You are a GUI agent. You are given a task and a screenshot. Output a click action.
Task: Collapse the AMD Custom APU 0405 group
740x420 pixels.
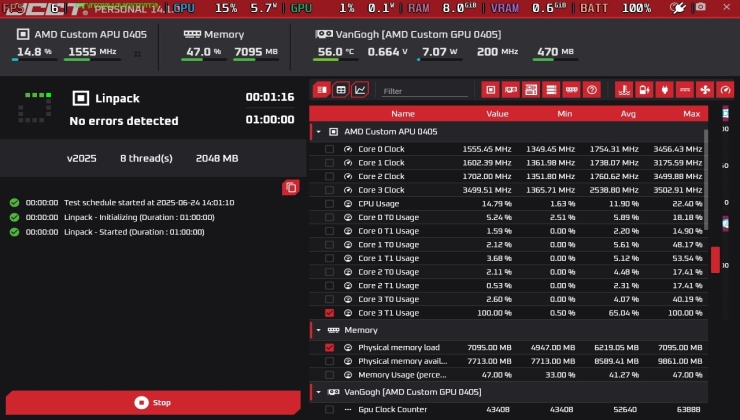(319, 131)
